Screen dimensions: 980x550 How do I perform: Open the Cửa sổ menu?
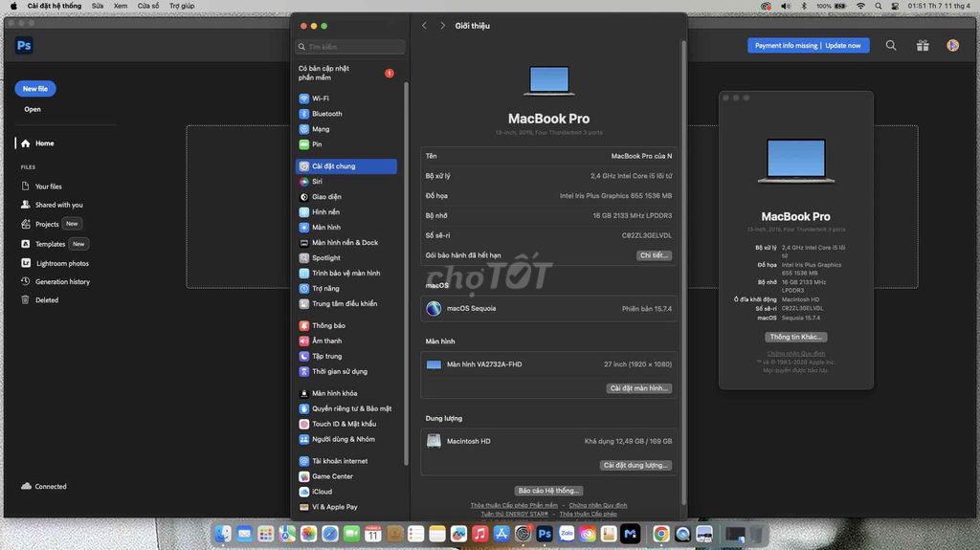pos(148,6)
